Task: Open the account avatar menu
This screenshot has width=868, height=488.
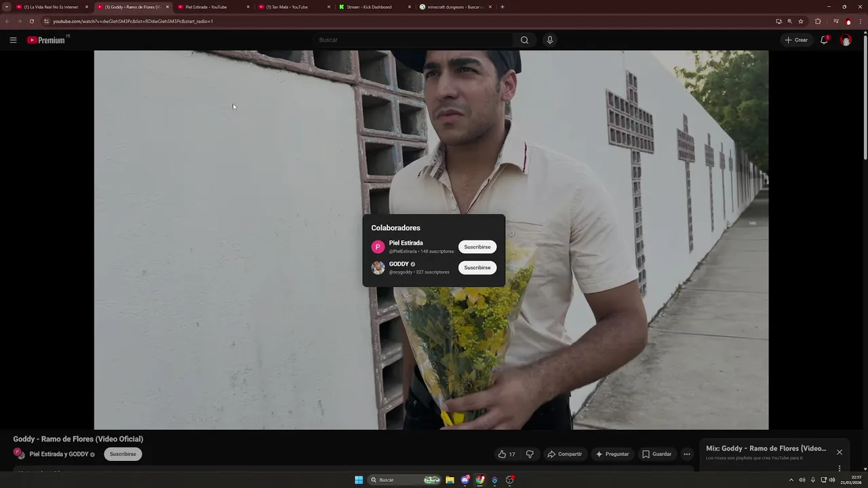Action: click(846, 40)
